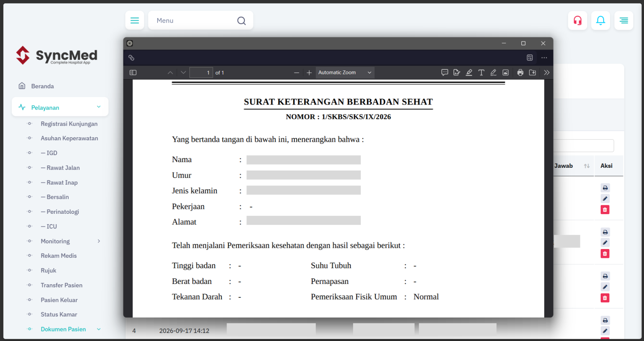
Task: Open Pasien Keluar in the sidebar
Action: (59, 300)
